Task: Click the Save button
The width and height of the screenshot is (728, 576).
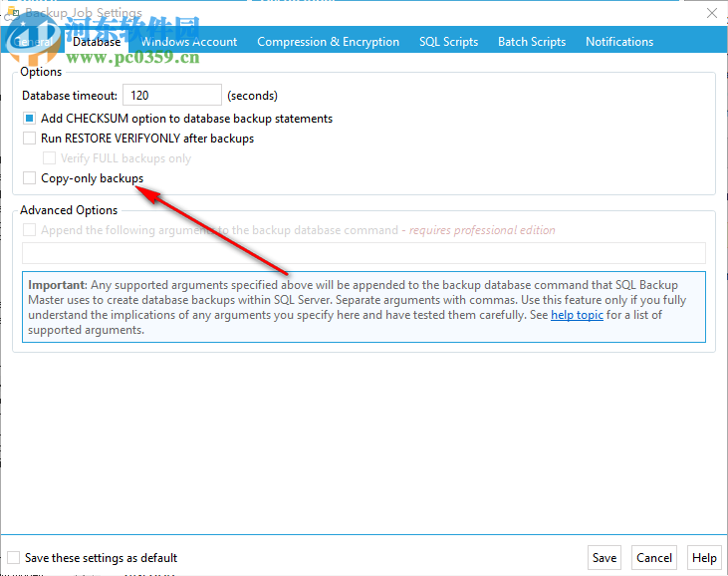Action: (x=605, y=557)
